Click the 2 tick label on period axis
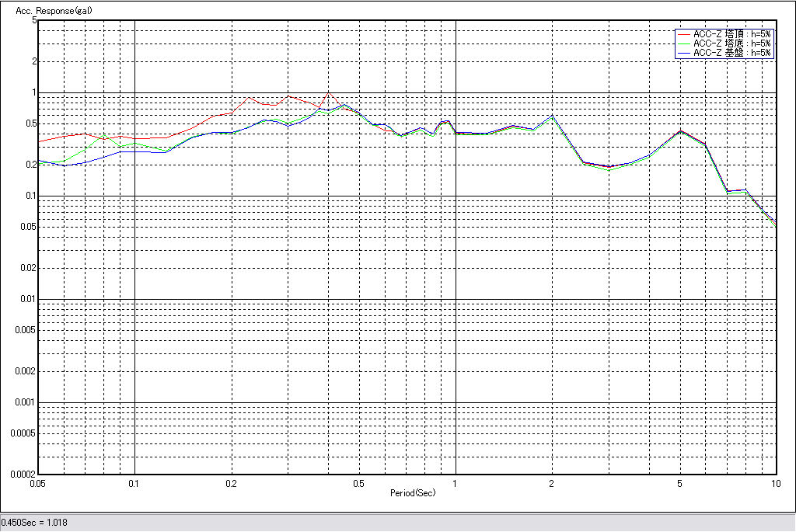 point(551,483)
